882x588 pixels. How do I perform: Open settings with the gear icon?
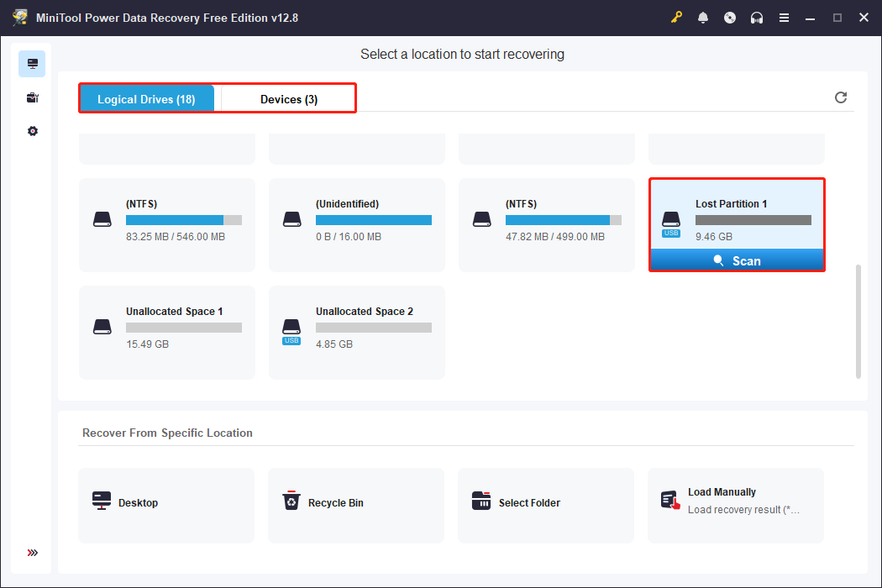32,130
